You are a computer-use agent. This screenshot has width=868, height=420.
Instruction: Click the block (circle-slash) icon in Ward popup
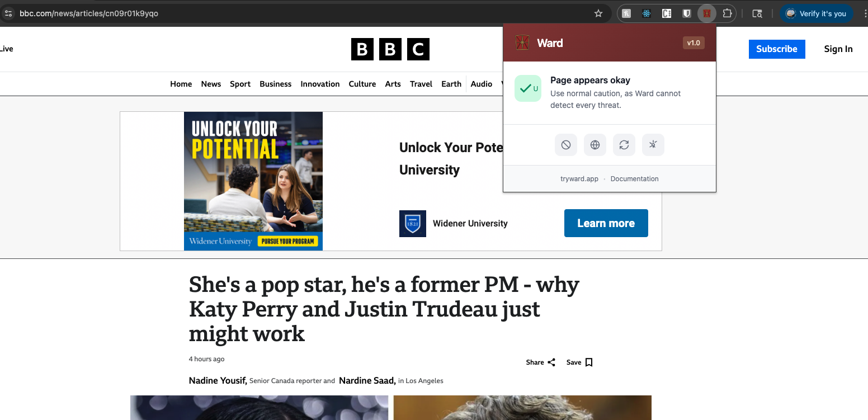(x=566, y=145)
